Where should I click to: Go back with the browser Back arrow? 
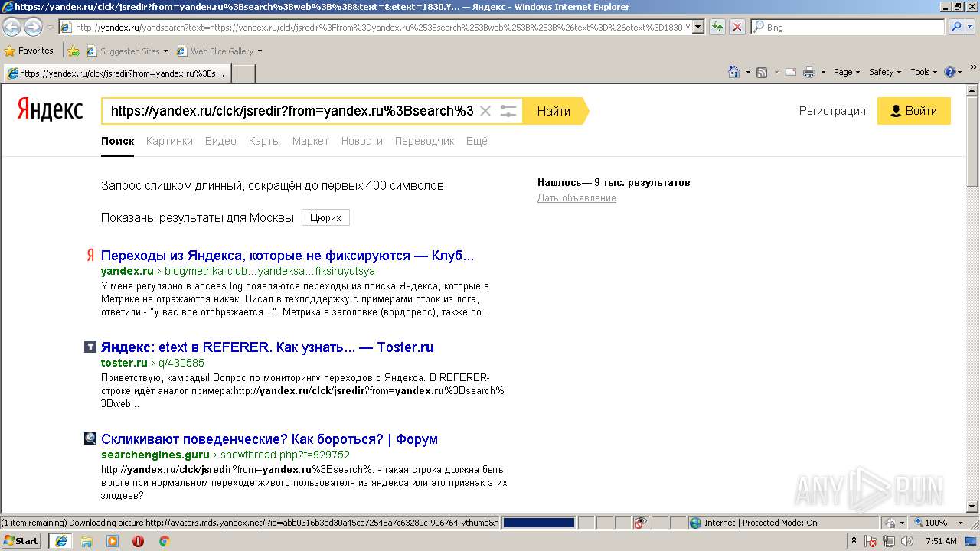(x=12, y=28)
